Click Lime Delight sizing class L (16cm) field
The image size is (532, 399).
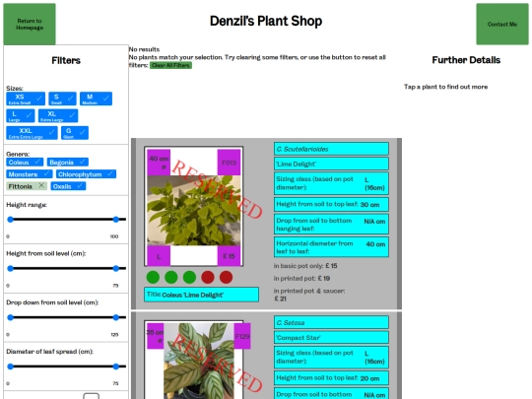tap(331, 183)
